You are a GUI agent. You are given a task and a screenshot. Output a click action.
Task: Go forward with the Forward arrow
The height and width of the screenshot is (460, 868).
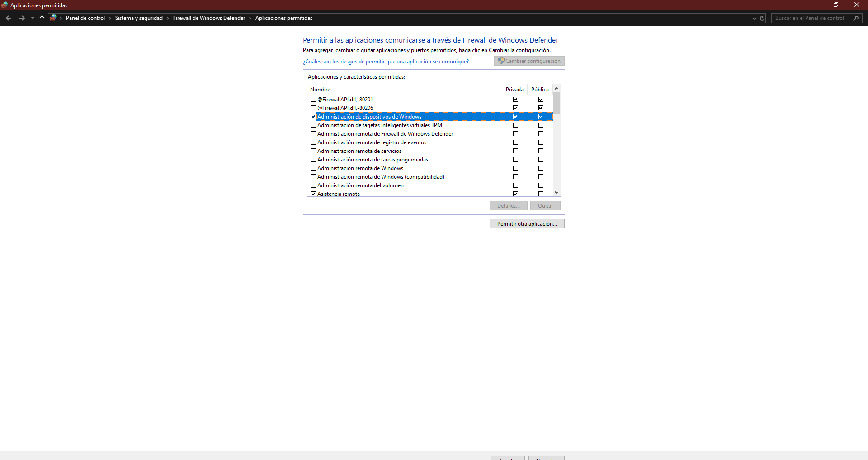click(22, 18)
